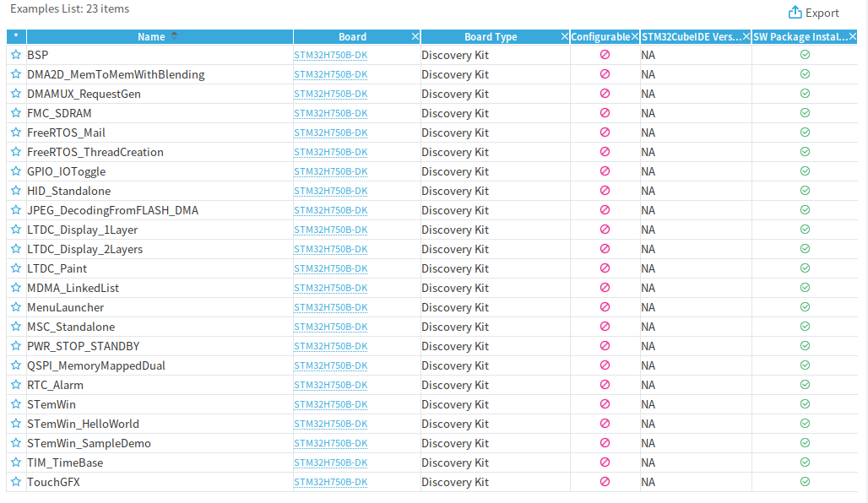This screenshot has height=503, width=868.
Task: Open STM32H750B-DK link in BSP row
Action: (330, 56)
